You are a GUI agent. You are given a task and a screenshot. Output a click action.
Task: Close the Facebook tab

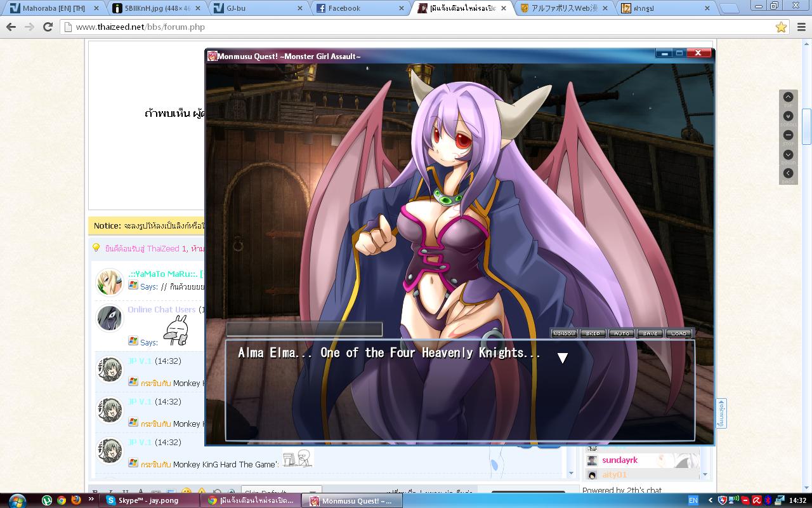[401, 8]
